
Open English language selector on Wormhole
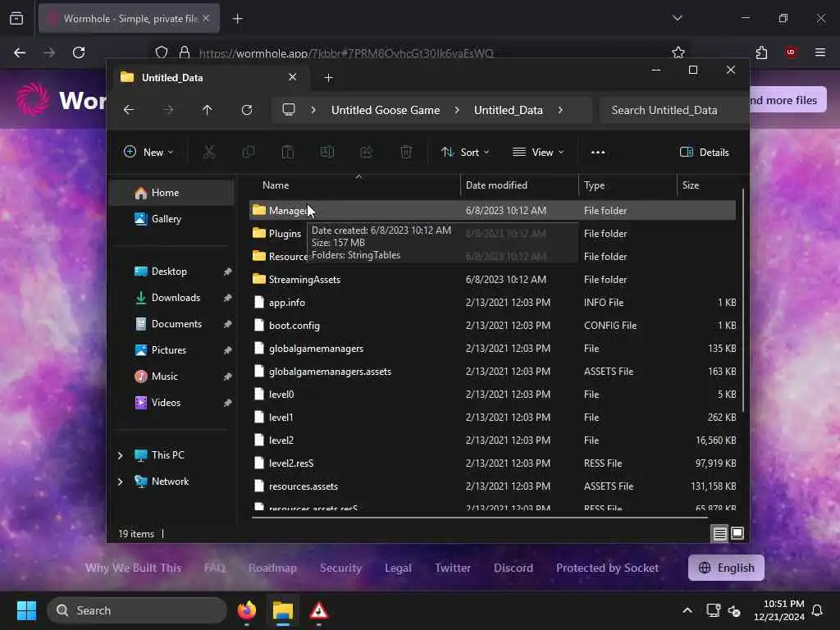point(726,568)
